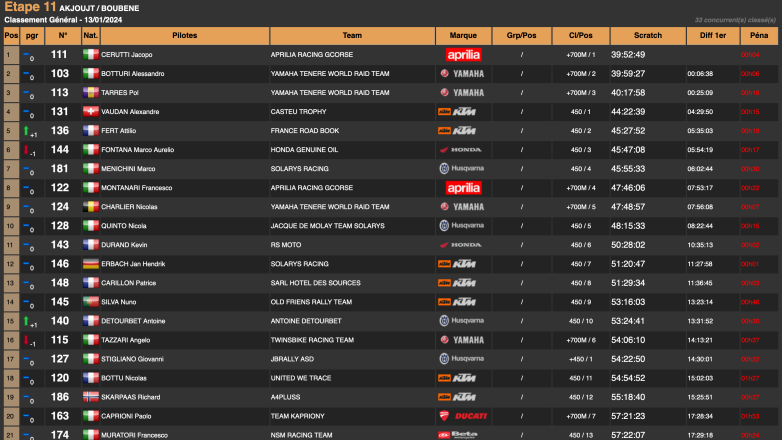Click the German flag next to Erbach Jan Hendrik
Viewport: 782px width, 440px height.
point(90,264)
